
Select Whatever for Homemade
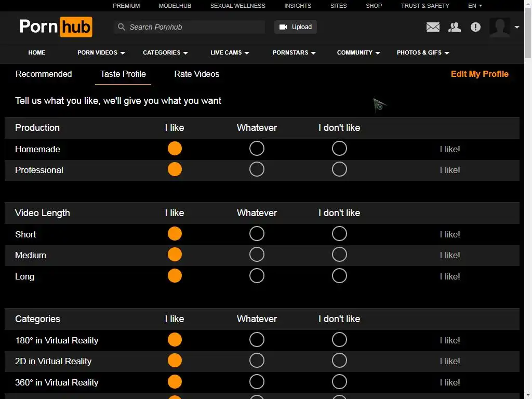(257, 149)
